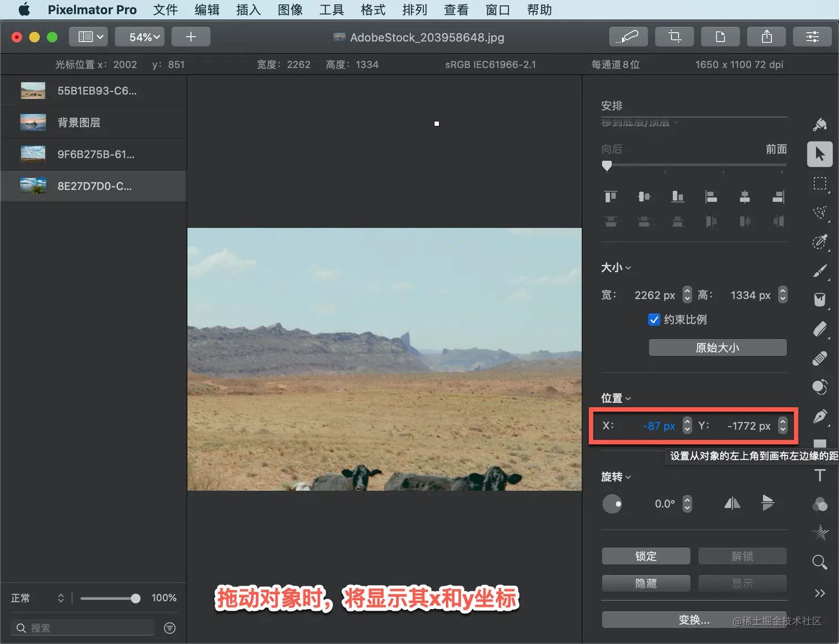Select the Pen tool
The image size is (839, 644).
click(820, 416)
